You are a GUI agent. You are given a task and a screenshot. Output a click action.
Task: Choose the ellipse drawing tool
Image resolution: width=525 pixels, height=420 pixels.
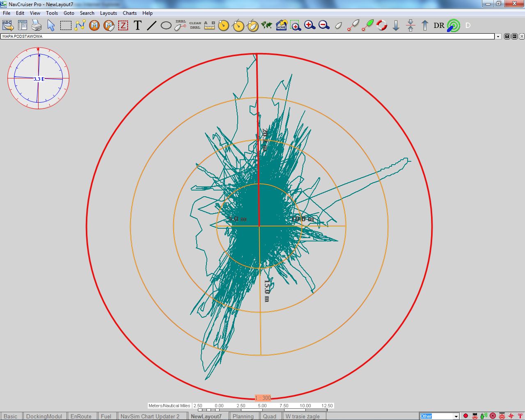pyautogui.click(x=166, y=25)
